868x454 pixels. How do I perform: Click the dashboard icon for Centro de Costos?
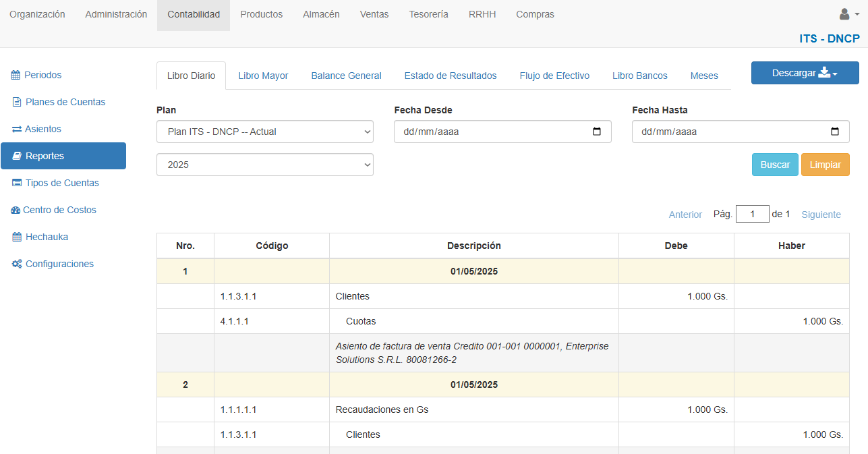point(16,210)
